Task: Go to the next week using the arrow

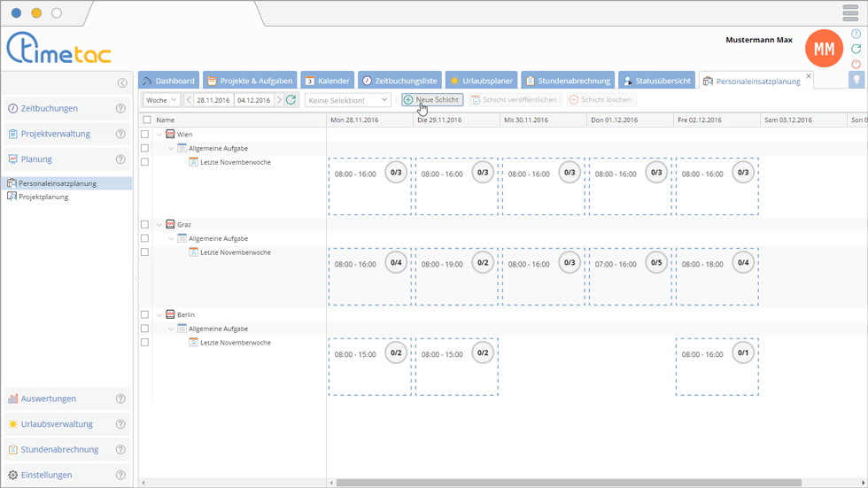Action: pyautogui.click(x=279, y=100)
